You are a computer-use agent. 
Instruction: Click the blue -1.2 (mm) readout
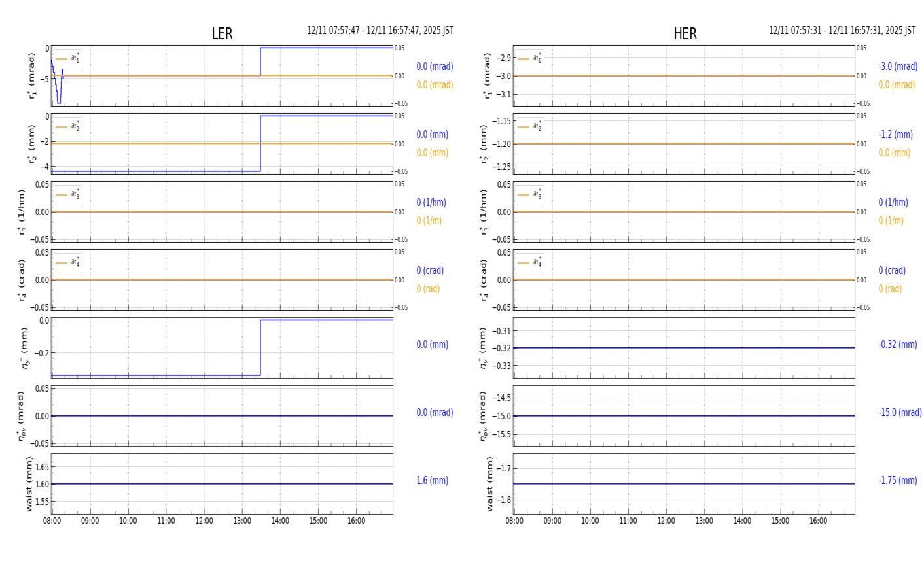[895, 135]
